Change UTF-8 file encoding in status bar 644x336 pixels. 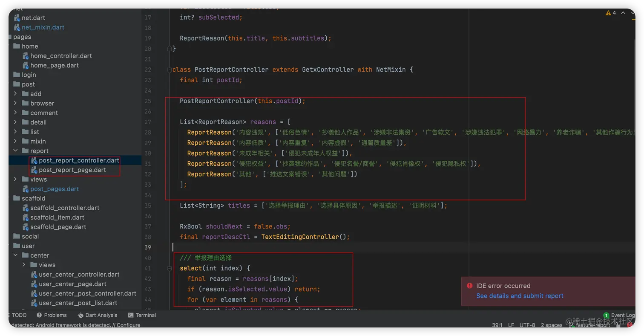coord(527,325)
